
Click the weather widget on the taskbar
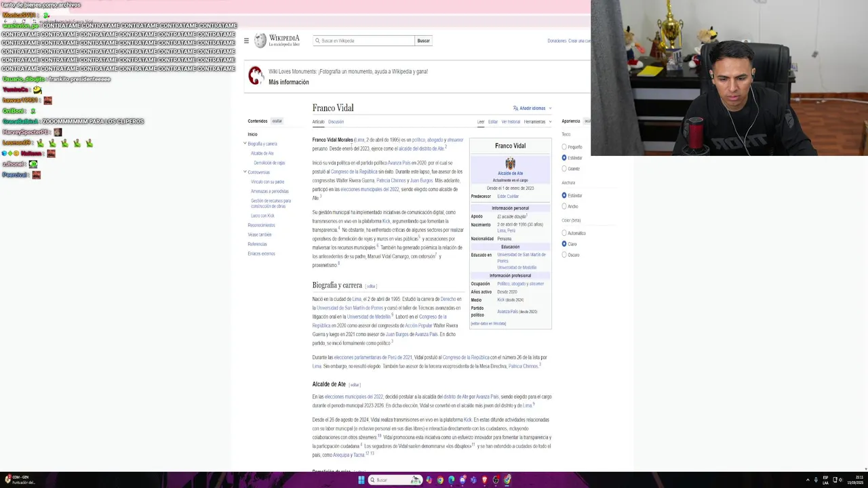[x=19, y=480]
